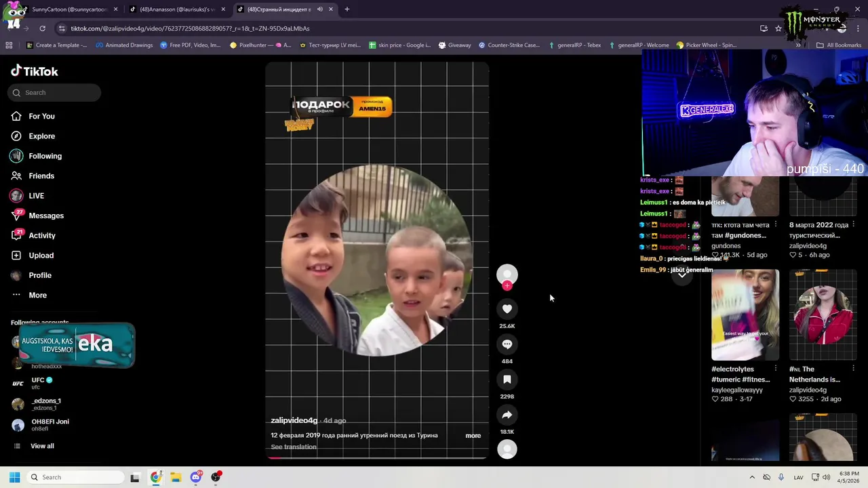This screenshot has height=488, width=868.
Task: Open the Picker Wheel bookmark
Action: point(706,45)
